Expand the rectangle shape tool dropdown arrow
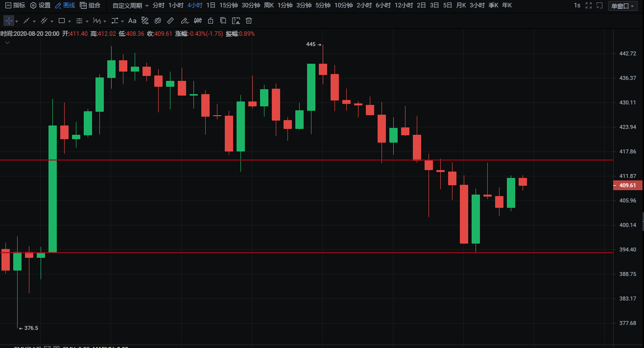Viewport: 644px width, 348px height. [x=70, y=22]
